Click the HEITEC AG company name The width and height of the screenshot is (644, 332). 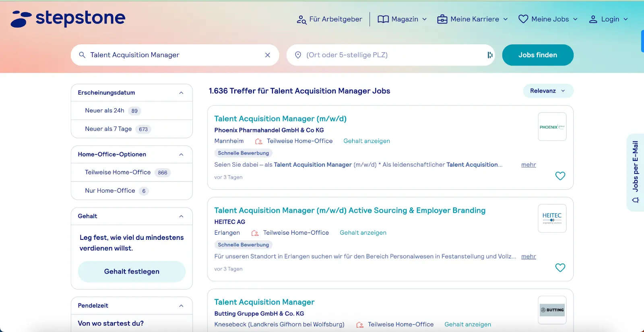coord(229,222)
